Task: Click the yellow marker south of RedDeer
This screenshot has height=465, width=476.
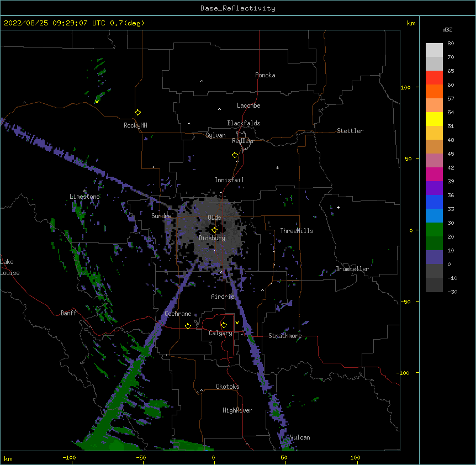Action: (235, 155)
